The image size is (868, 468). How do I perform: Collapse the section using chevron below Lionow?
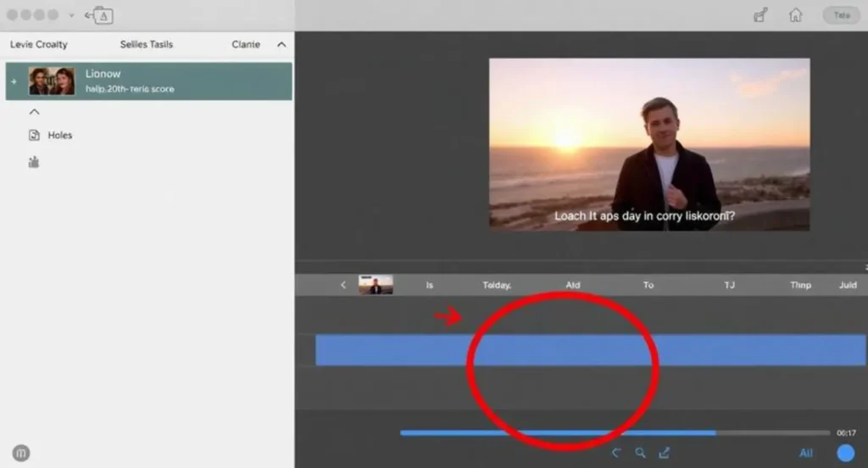pos(34,112)
